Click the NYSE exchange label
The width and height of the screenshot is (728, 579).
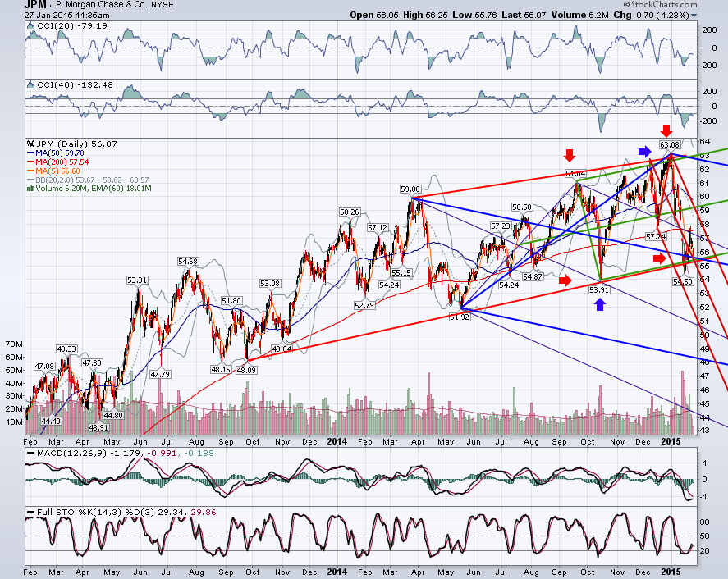tap(163, 5)
